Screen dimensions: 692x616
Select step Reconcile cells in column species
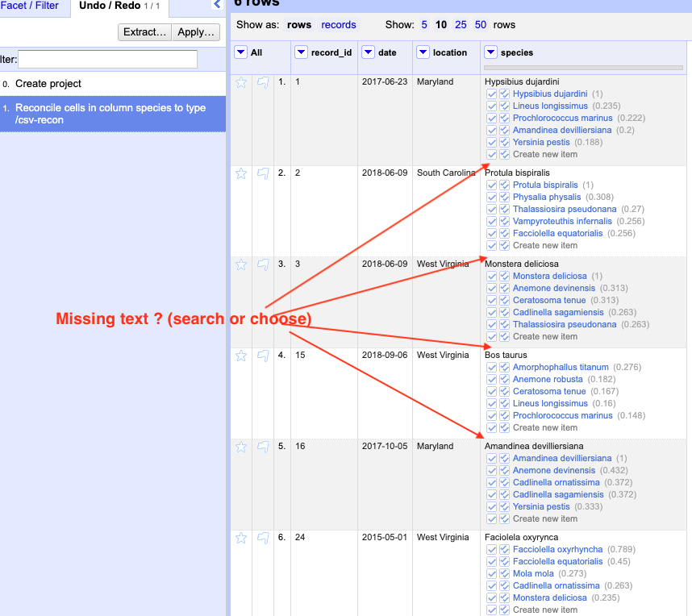click(113, 114)
